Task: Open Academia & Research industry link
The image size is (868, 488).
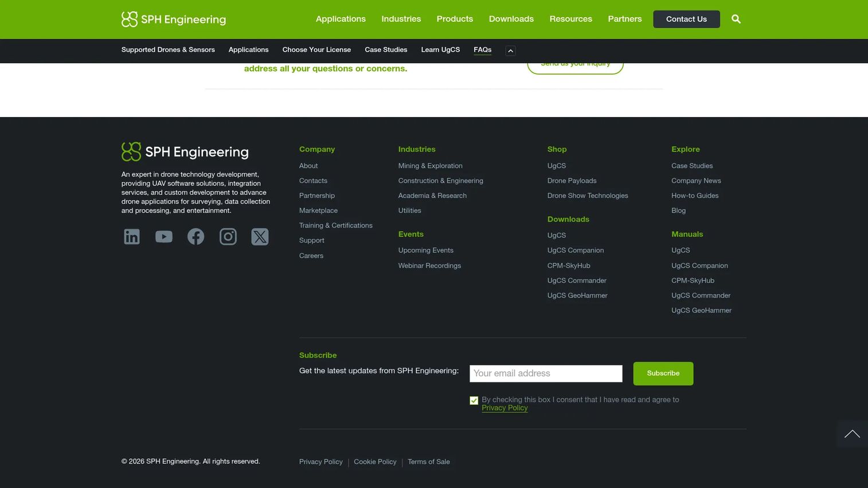Action: click(432, 196)
